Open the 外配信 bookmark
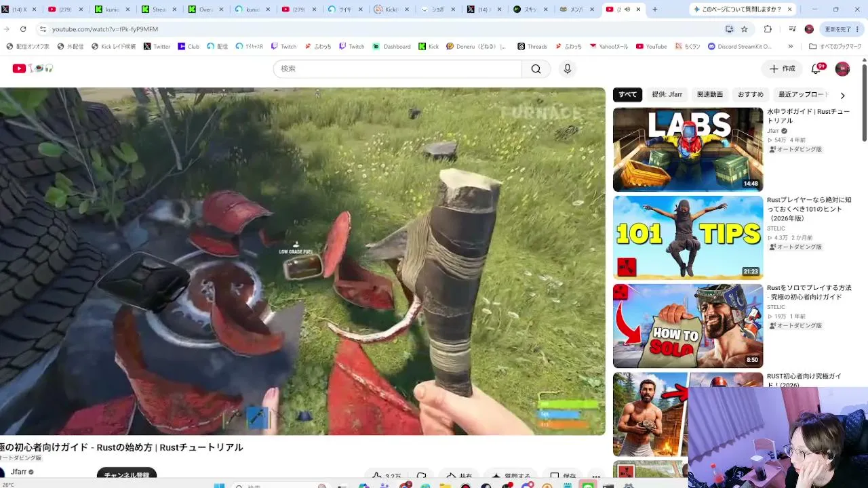Screen dimensions: 868x488 (x=71, y=47)
